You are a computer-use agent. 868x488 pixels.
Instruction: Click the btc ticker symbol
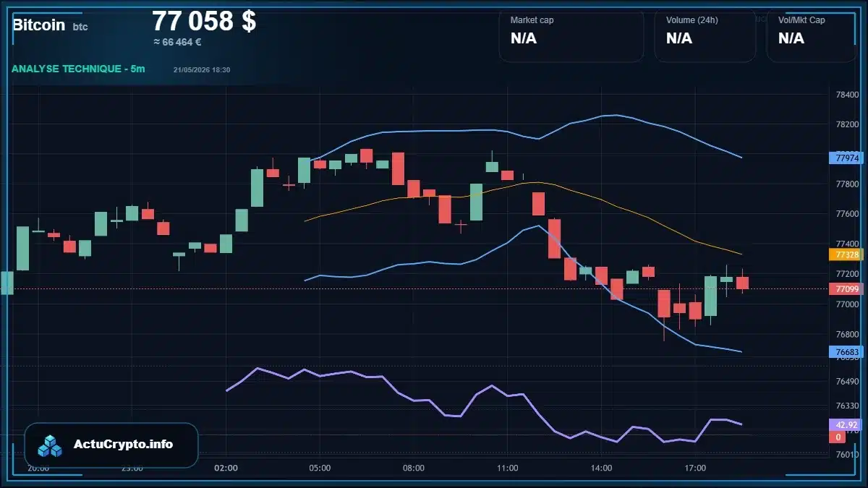80,27
